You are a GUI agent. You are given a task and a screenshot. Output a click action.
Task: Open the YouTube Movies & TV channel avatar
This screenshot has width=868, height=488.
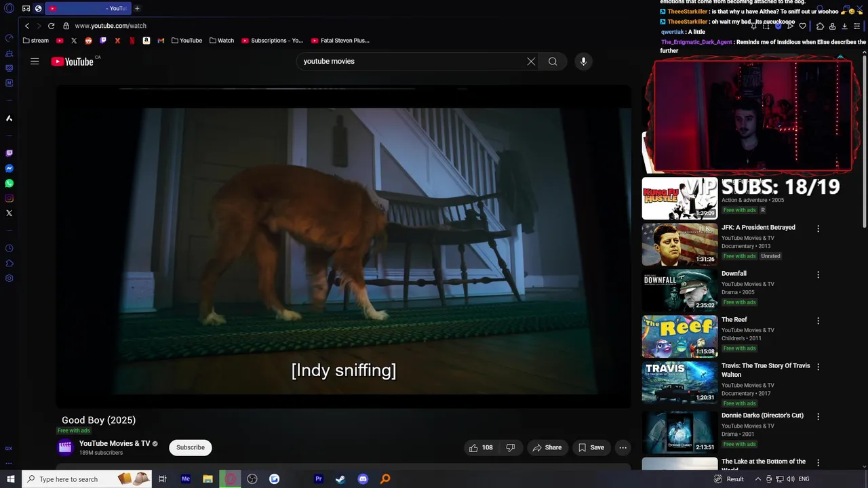[65, 447]
